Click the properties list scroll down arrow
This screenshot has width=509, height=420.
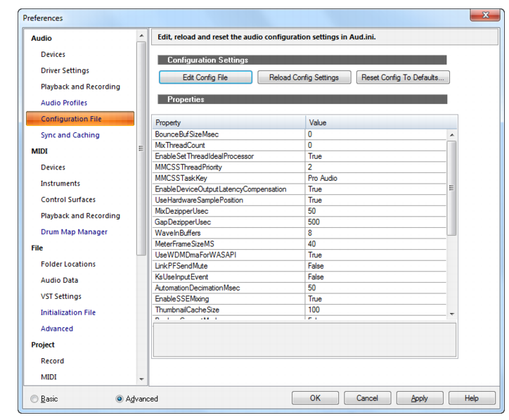click(452, 314)
